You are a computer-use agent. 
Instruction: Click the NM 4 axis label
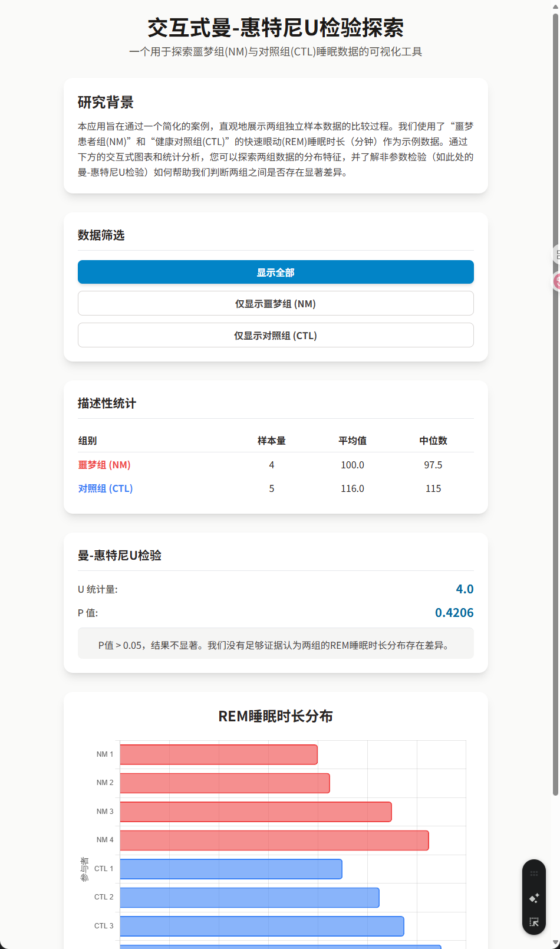(105, 840)
